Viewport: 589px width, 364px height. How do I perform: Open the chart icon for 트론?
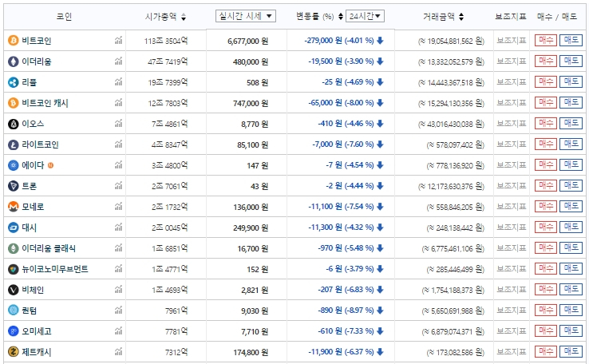click(118, 185)
